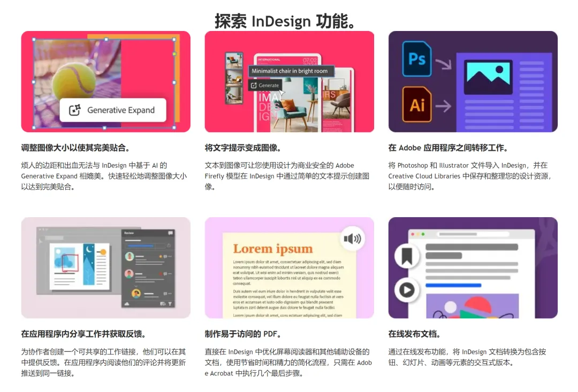Click the room thumbnails strip in text-to-image card
This screenshot has height=392, width=578.
click(234, 78)
